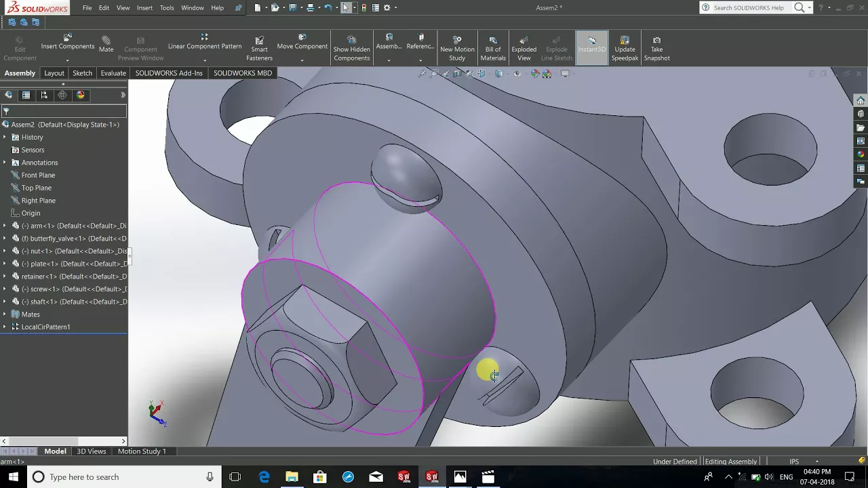Activate the Move Component tool
The height and width of the screenshot is (488, 868).
pyautogui.click(x=302, y=43)
